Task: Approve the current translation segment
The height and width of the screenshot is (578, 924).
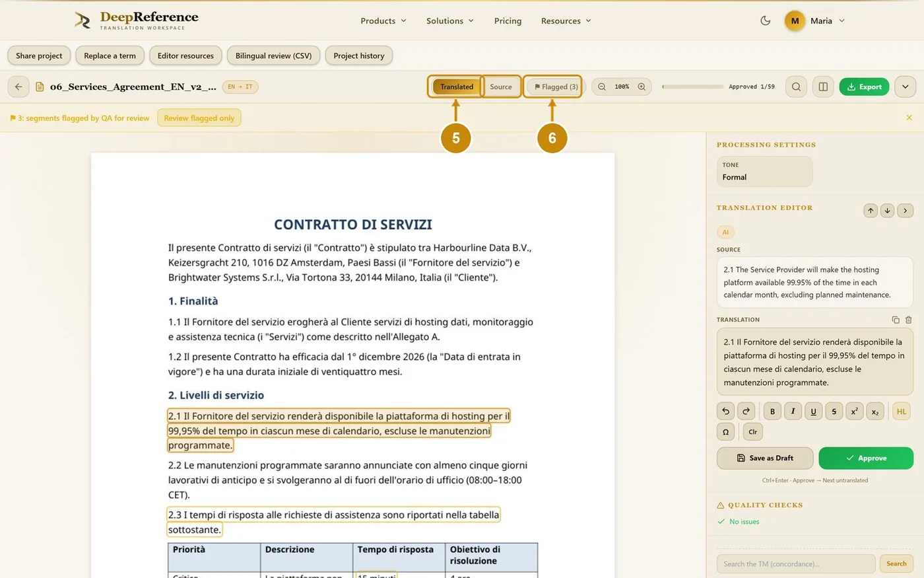Action: pos(866,458)
